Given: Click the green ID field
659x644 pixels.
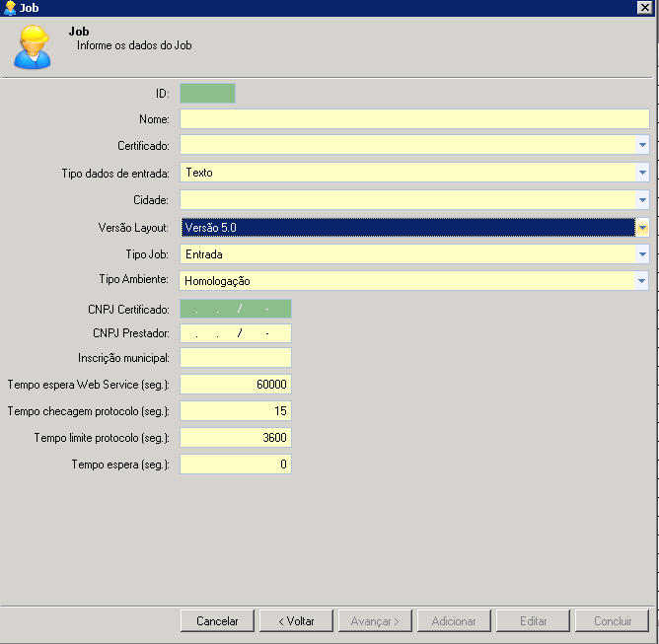Looking at the screenshot, I should tap(207, 94).
